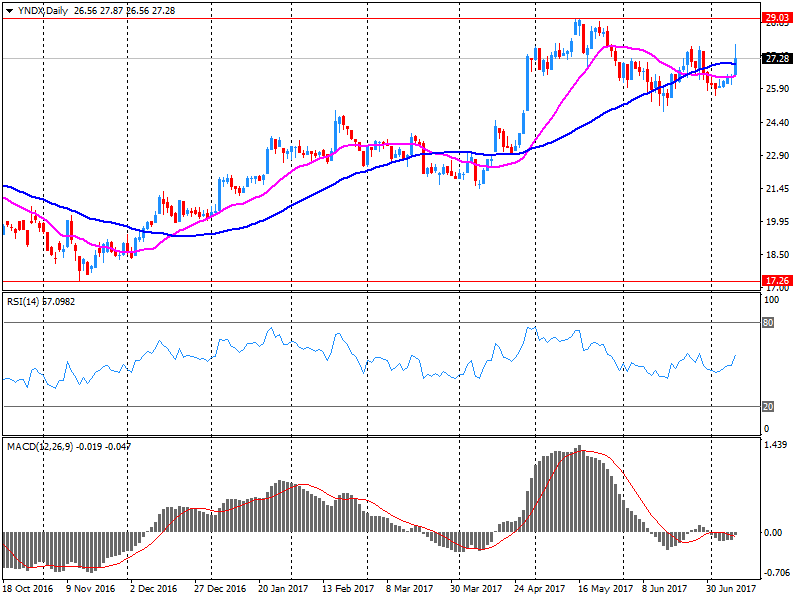Select the YNDX,Daily chart title
This screenshot has width=800, height=600.
click(42, 11)
